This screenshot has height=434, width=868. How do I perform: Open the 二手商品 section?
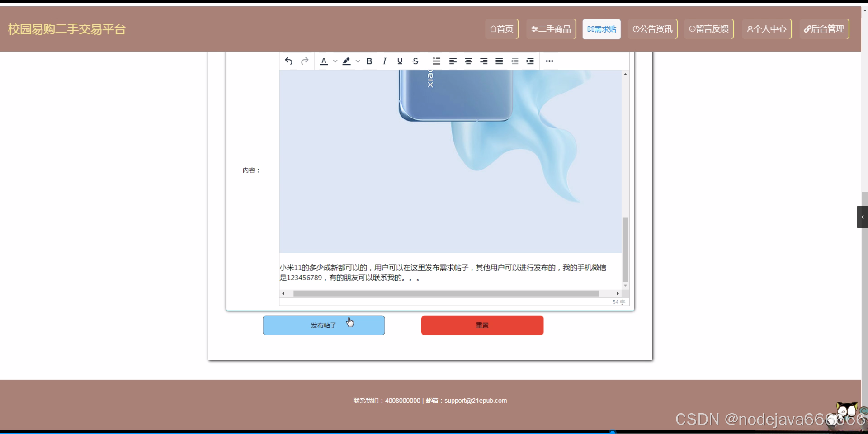(x=551, y=29)
